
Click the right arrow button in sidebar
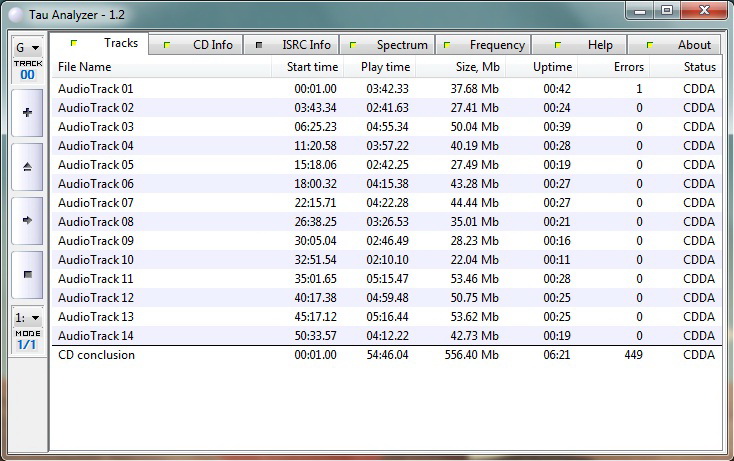tap(27, 219)
